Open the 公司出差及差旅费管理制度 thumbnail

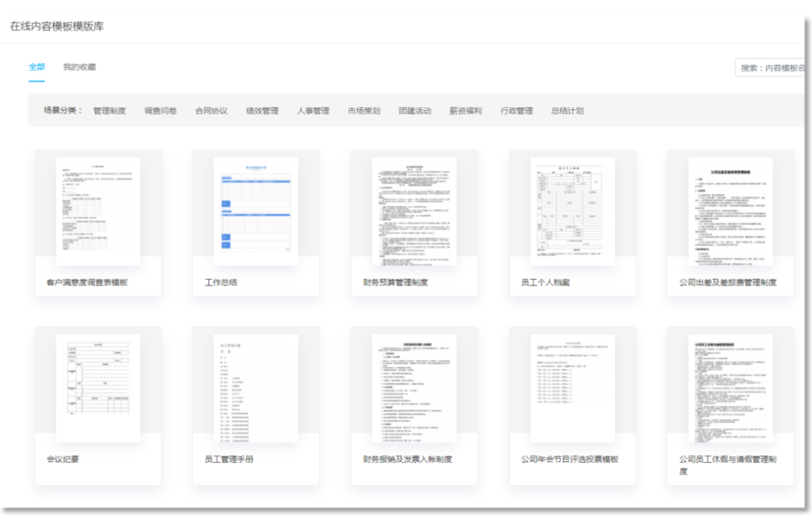click(x=730, y=211)
